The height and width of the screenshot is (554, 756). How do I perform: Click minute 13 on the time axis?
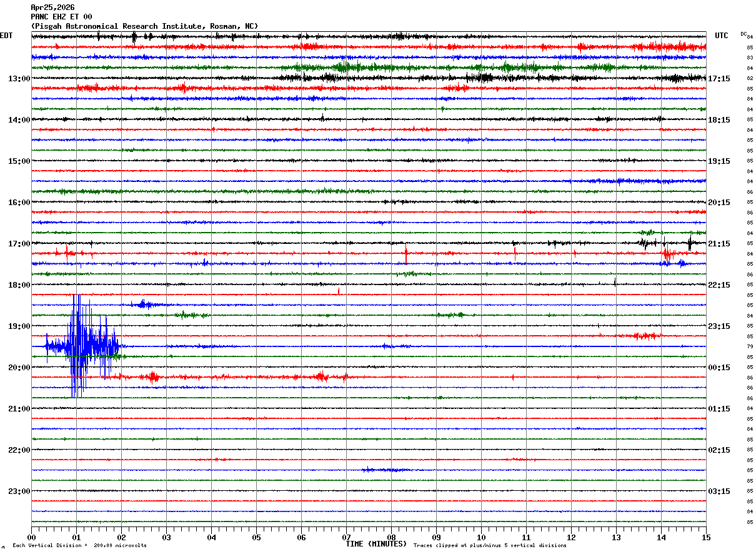(x=616, y=538)
